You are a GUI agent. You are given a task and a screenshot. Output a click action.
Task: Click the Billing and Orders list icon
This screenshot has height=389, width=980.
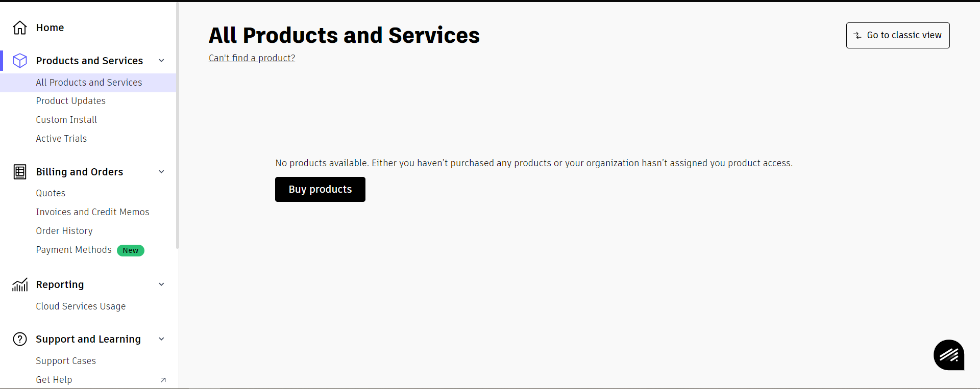tap(20, 172)
